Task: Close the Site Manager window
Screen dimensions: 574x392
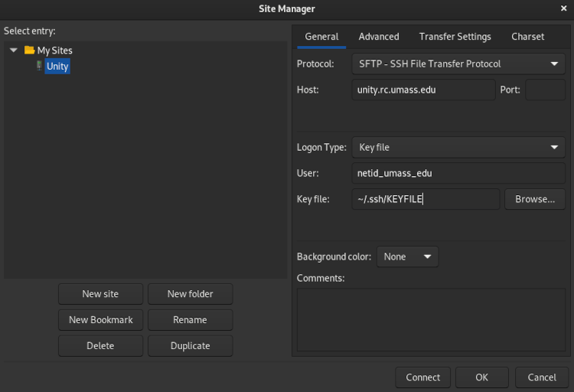Action: (x=563, y=8)
